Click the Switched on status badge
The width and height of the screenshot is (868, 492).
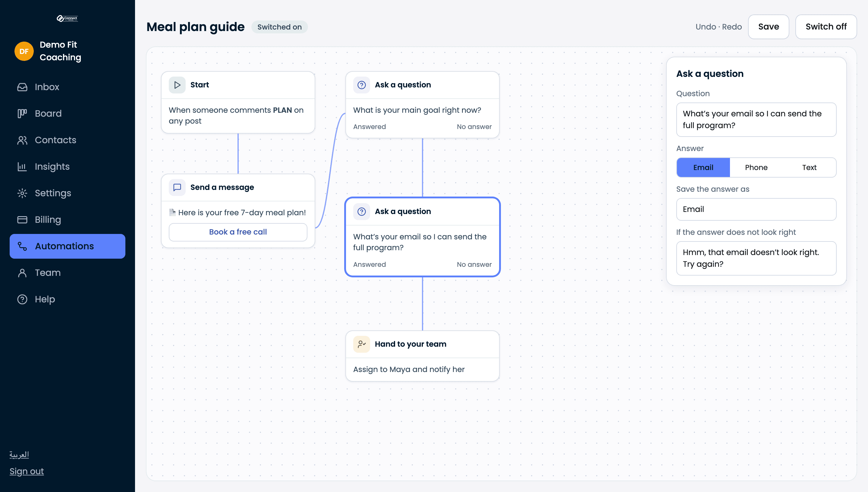click(279, 27)
